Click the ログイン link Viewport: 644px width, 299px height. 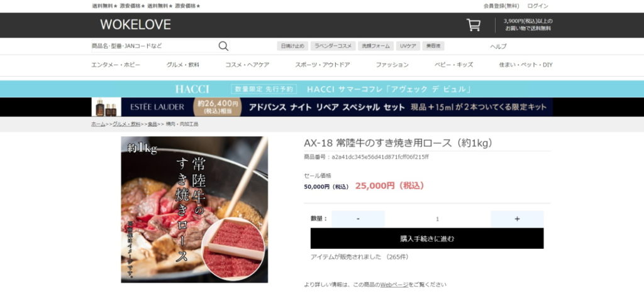click(x=538, y=6)
